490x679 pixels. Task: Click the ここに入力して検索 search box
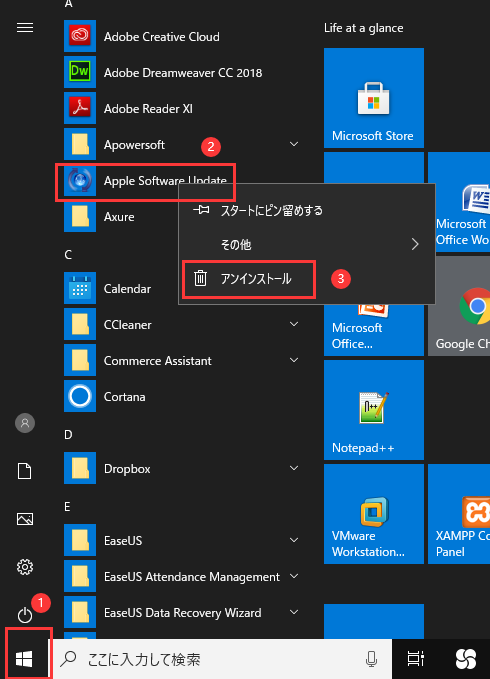click(223, 659)
